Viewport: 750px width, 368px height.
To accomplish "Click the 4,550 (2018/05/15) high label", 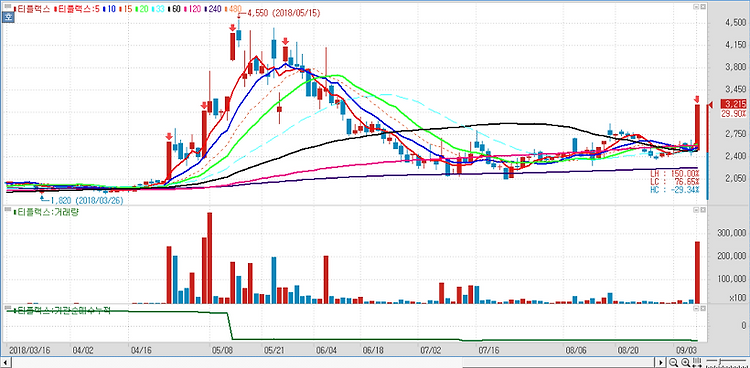I will coord(283,14).
